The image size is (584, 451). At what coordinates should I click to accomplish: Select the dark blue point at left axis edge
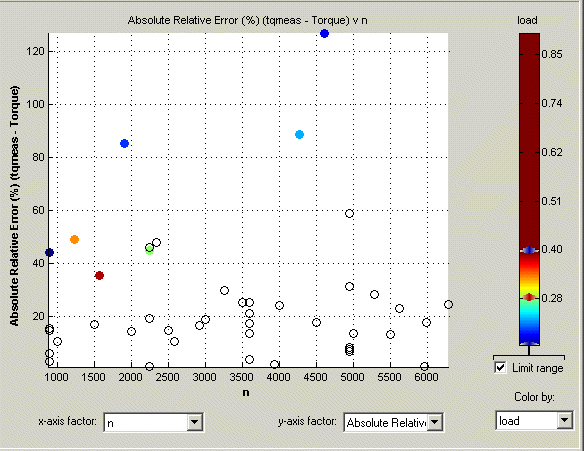pos(49,253)
